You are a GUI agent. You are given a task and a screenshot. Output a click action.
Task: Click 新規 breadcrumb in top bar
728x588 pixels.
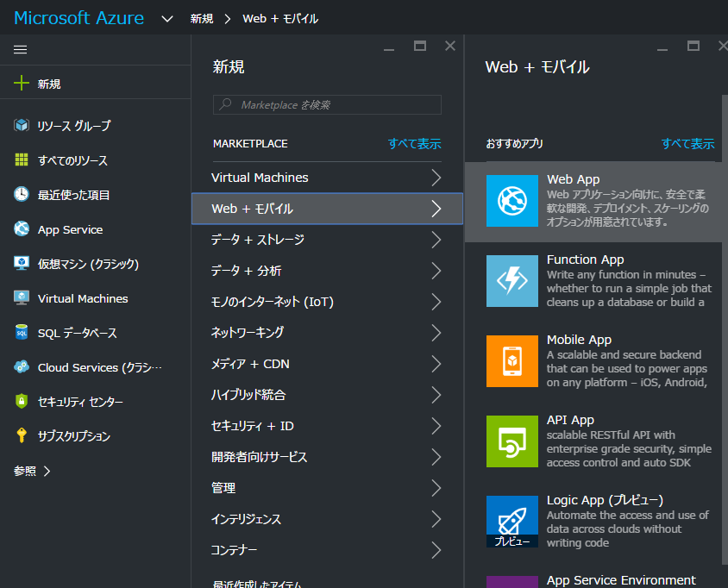[x=202, y=19]
